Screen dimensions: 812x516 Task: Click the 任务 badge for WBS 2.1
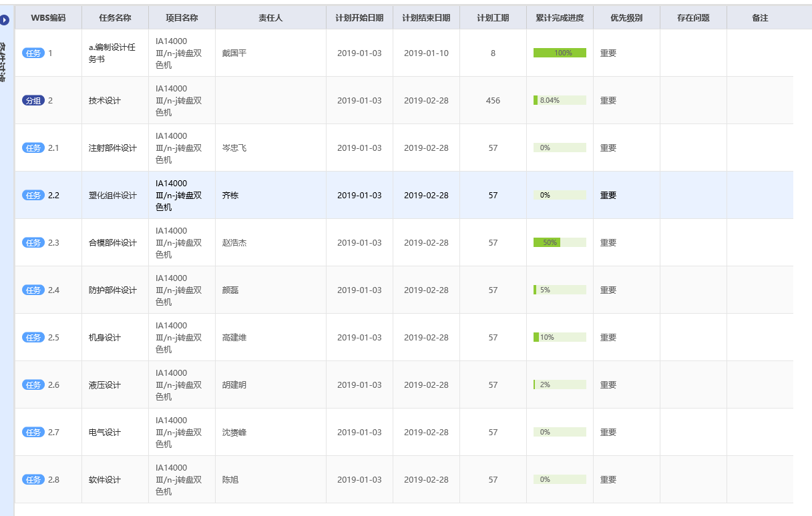pyautogui.click(x=33, y=148)
